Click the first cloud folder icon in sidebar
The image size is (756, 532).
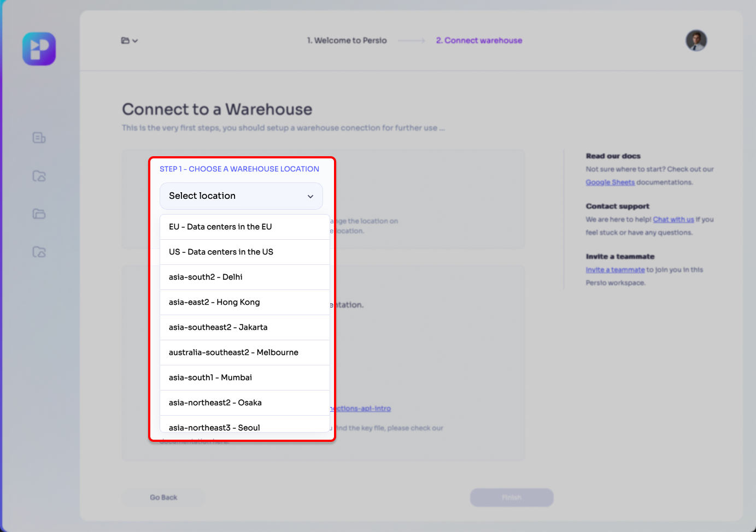pos(38,176)
